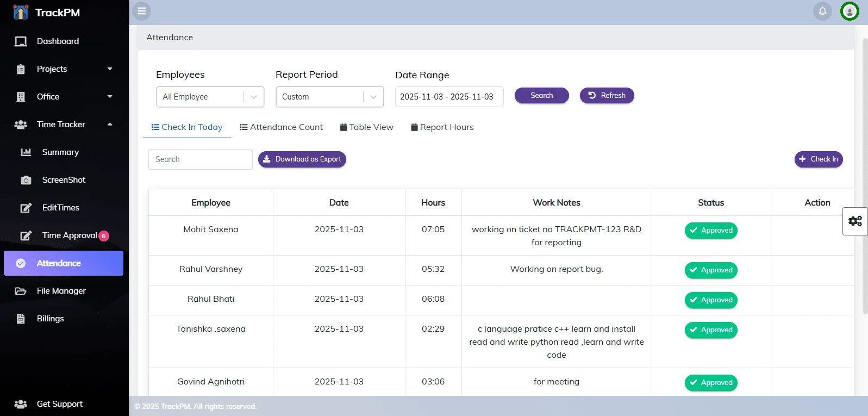The image size is (868, 416).
Task: Click the Time Tracker people icon
Action: click(21, 125)
